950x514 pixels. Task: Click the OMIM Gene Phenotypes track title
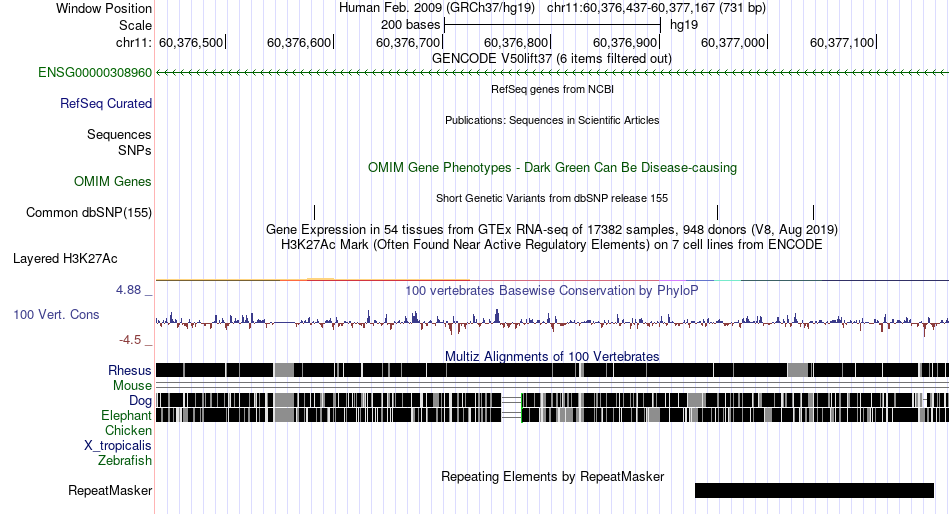[x=552, y=168]
